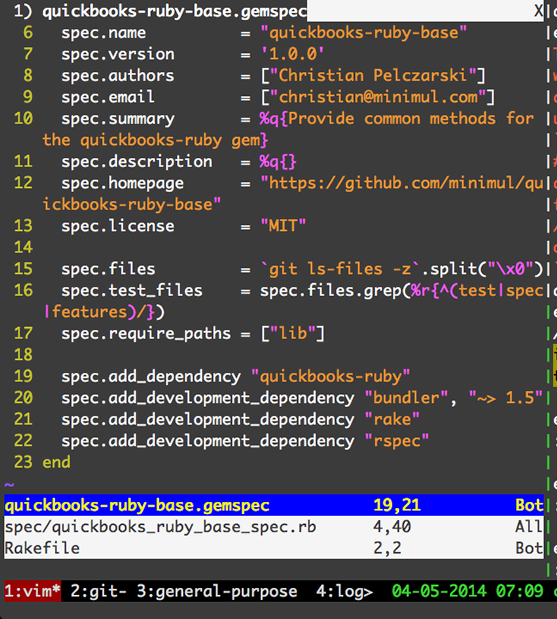Place cursor on spec.license
557x619 pixels.
click(118, 226)
